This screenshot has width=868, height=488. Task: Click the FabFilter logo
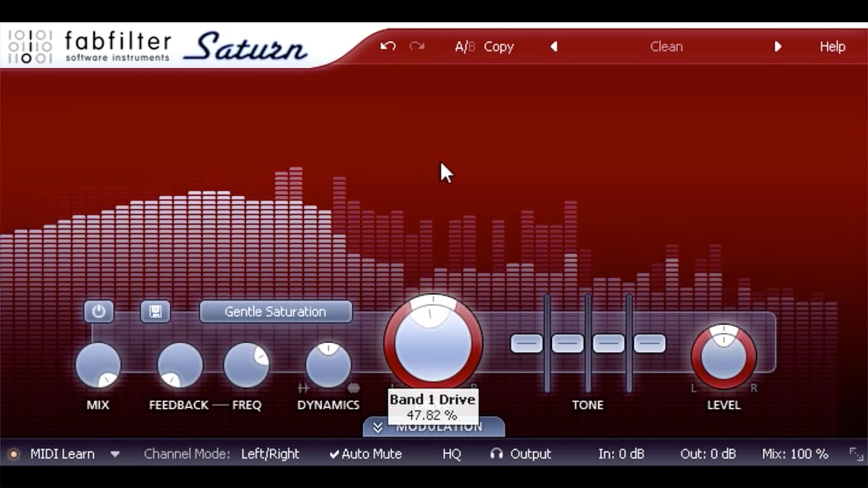click(x=90, y=47)
